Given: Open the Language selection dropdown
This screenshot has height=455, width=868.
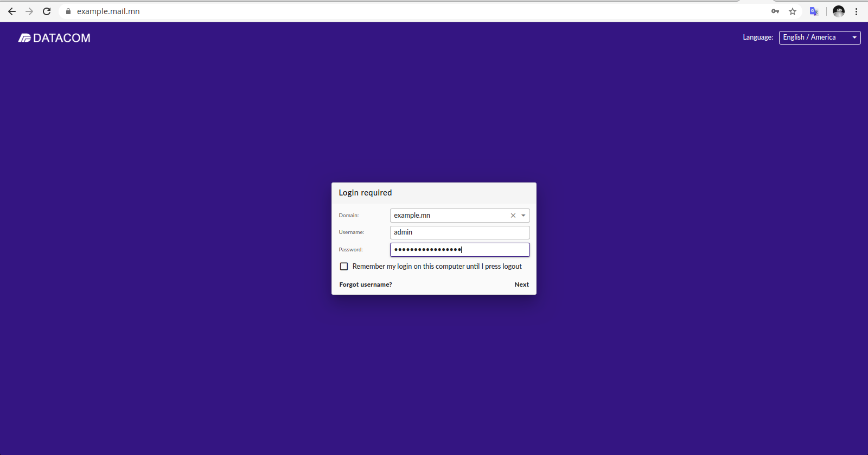Looking at the screenshot, I should tap(820, 37).
